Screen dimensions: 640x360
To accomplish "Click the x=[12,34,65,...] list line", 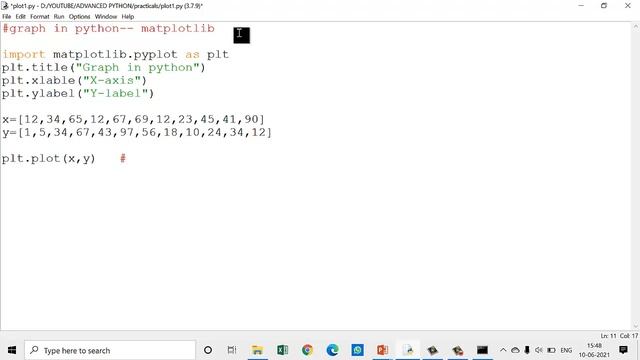I will tap(133, 119).
